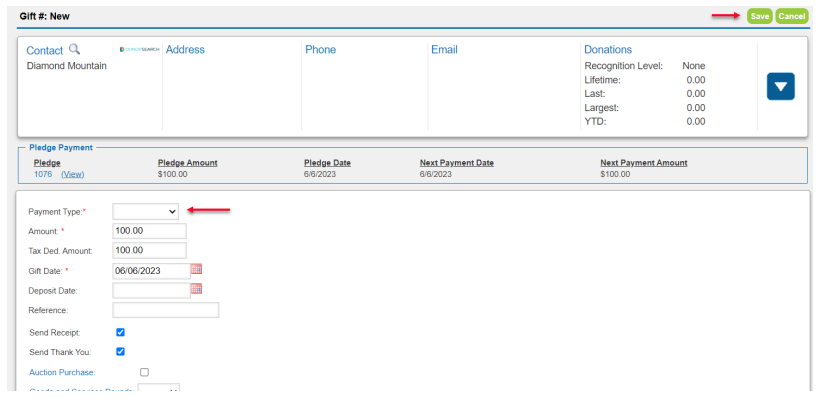The image size is (822, 399).
Task: Click the Deposit Date input field
Action: [152, 290]
